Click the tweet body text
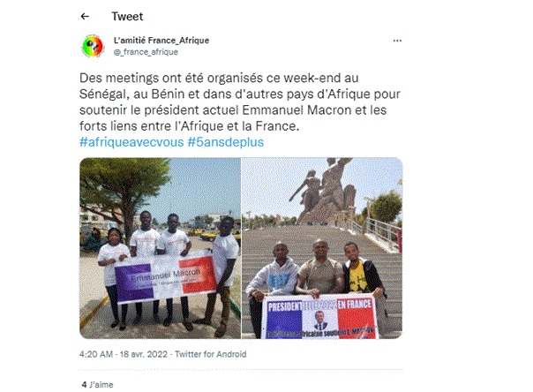The width and height of the screenshot is (533, 392). pos(240,102)
